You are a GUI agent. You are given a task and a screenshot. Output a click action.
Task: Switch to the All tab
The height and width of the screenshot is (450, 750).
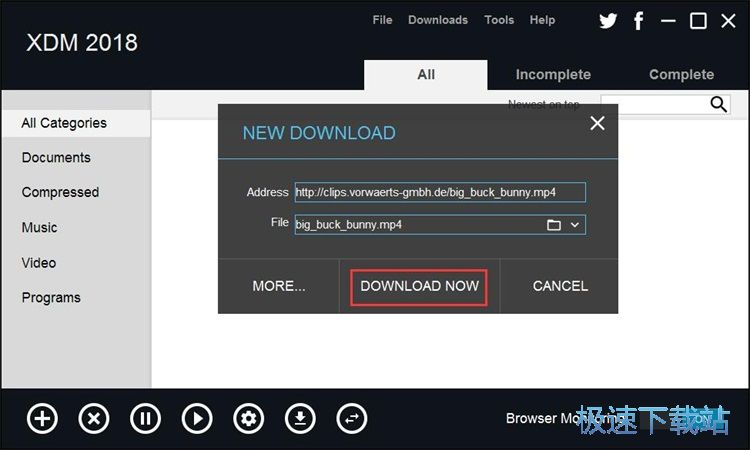[426, 75]
